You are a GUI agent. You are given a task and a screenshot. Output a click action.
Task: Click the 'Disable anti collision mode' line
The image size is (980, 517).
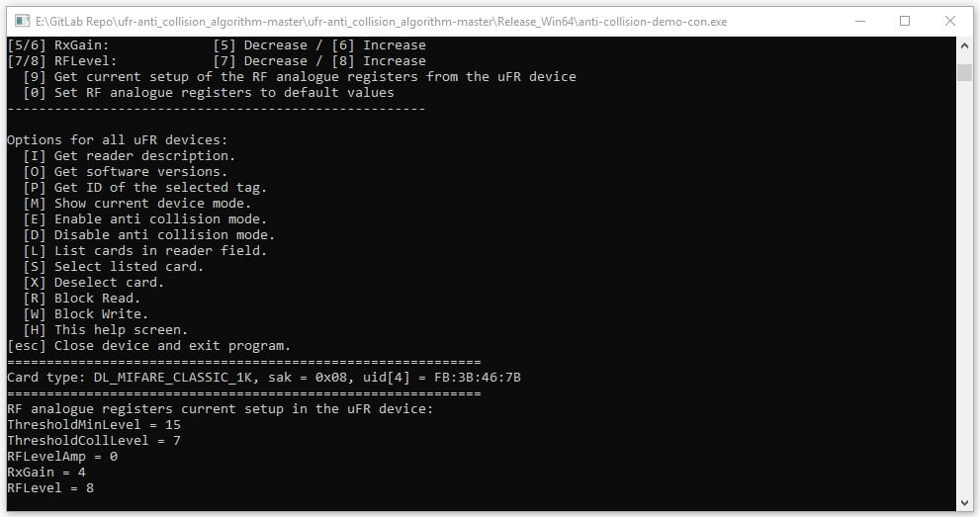coord(148,234)
